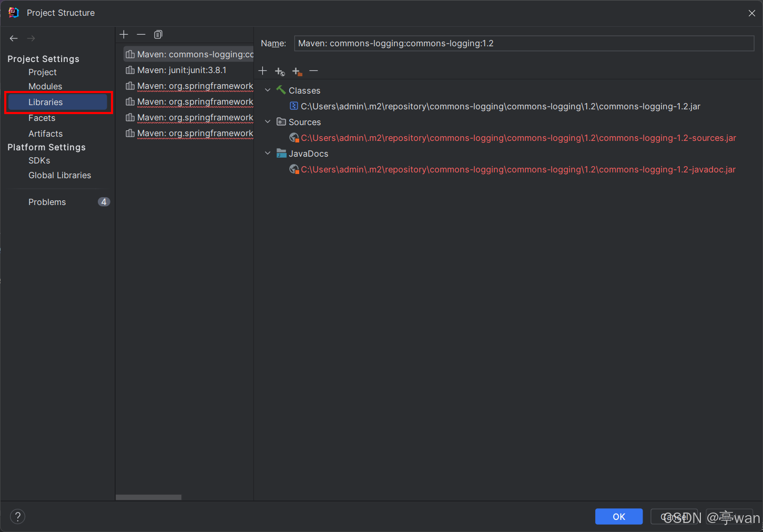The image size is (763, 532).
Task: Click the JavaDocs folder icon
Action: point(281,154)
